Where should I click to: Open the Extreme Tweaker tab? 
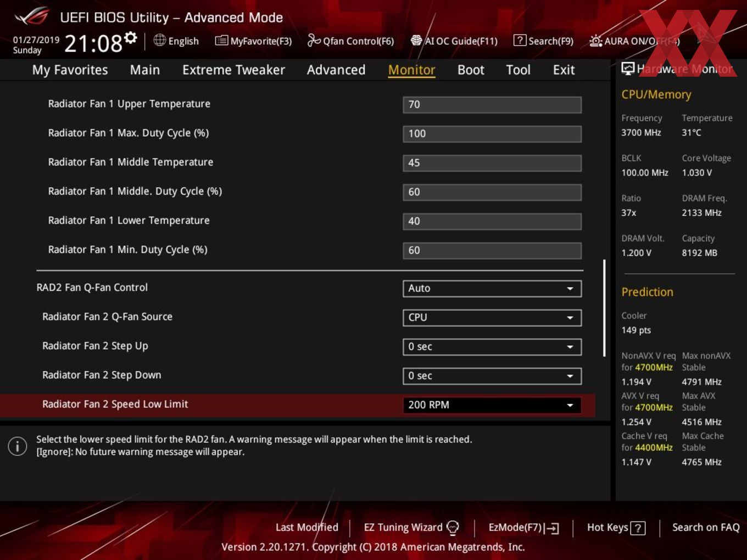click(233, 70)
